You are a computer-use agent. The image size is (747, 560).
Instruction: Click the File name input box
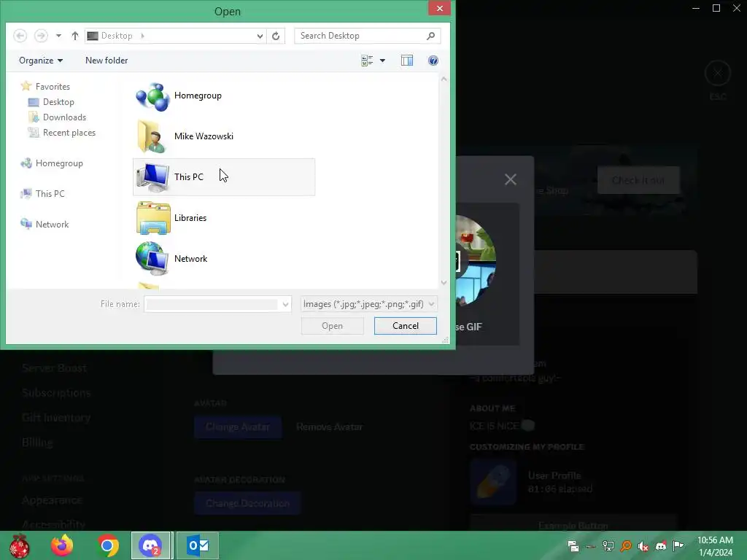click(x=212, y=304)
